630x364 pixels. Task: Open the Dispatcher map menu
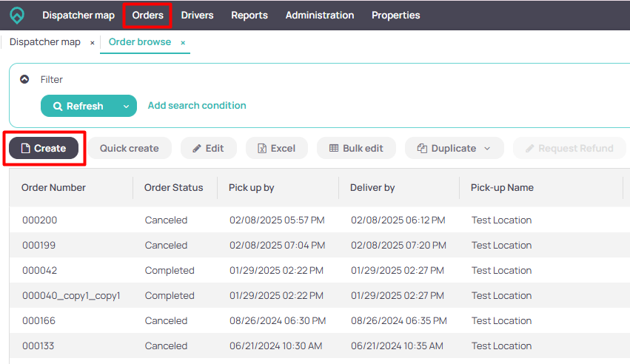(x=78, y=16)
